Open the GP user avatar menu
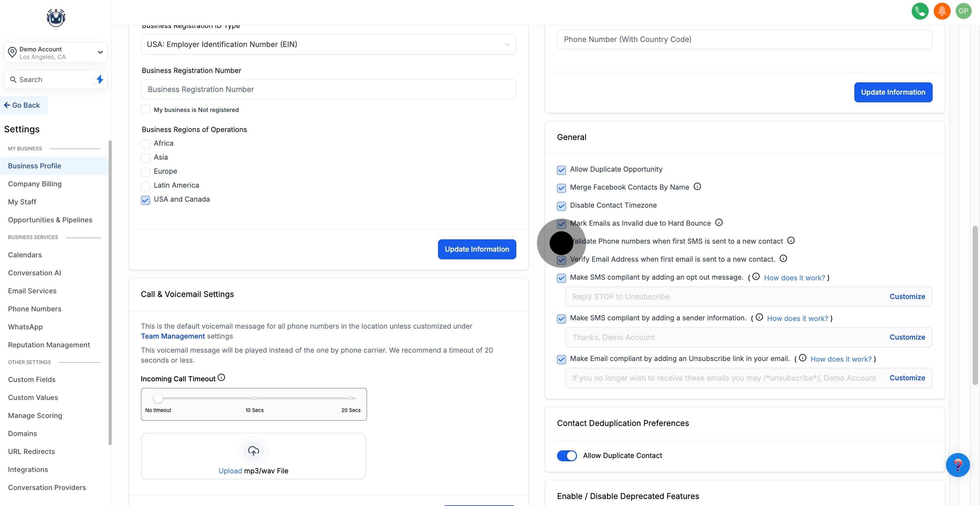This screenshot has width=980, height=506. pos(963,11)
